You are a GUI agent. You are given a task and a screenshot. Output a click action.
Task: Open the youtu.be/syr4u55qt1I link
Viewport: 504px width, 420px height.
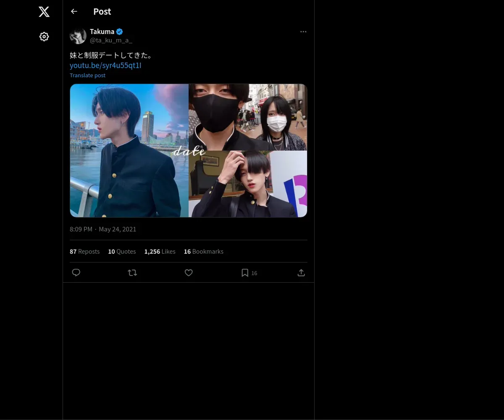click(105, 65)
